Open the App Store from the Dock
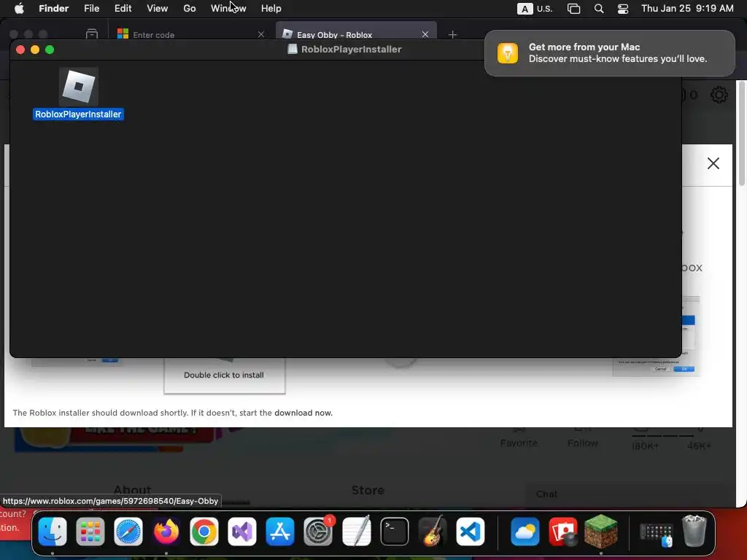The width and height of the screenshot is (747, 560). click(x=280, y=532)
